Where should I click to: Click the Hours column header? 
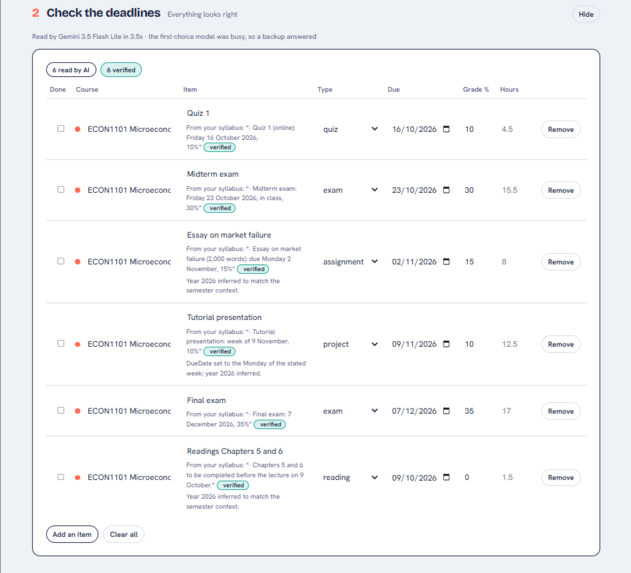pos(509,89)
